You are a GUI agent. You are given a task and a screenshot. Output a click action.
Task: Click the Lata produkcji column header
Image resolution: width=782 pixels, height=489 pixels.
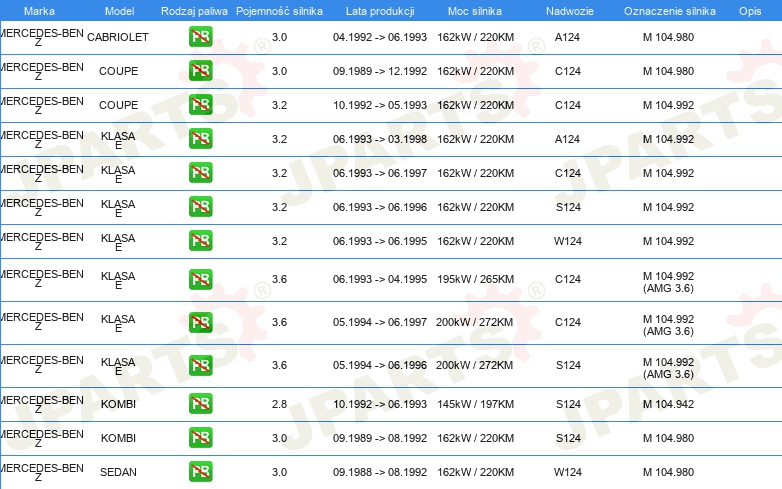tap(380, 11)
